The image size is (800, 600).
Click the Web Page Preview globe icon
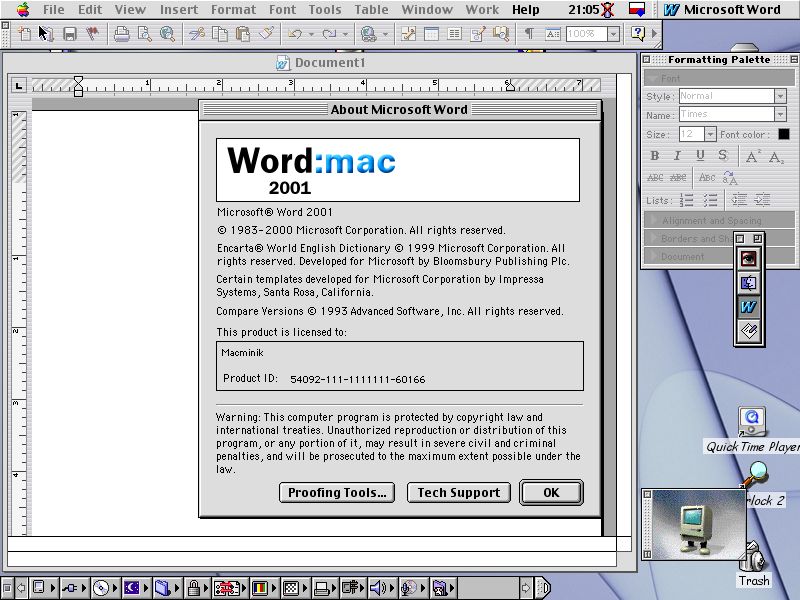(x=167, y=34)
